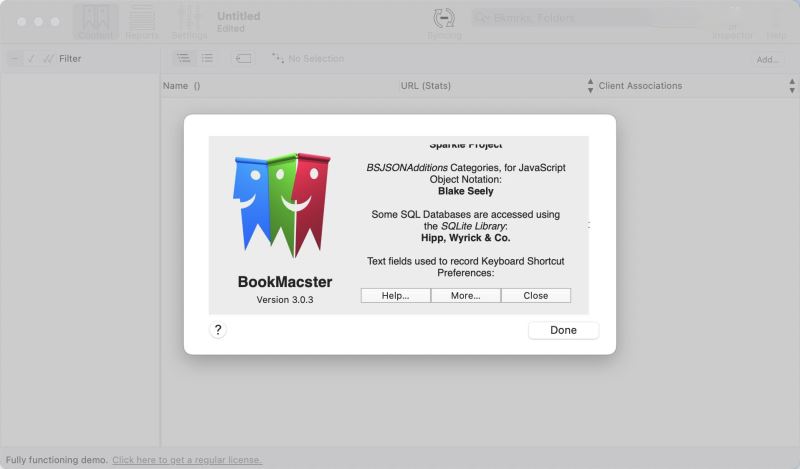Viewport: 800px width, 469px height.
Task: Click the 'Fully functioning demo.' status text
Action: point(57,460)
